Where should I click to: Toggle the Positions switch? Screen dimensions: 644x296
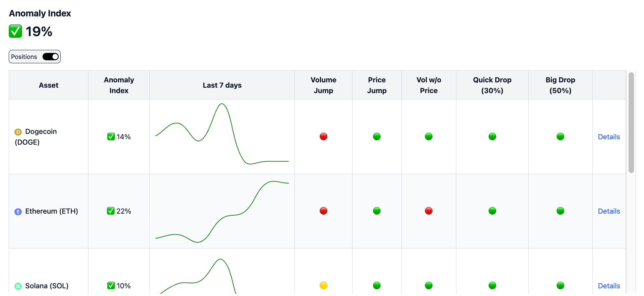51,57
